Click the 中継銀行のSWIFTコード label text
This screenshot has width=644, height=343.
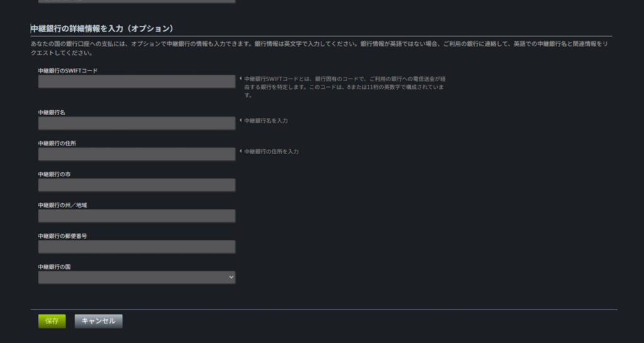(67, 70)
